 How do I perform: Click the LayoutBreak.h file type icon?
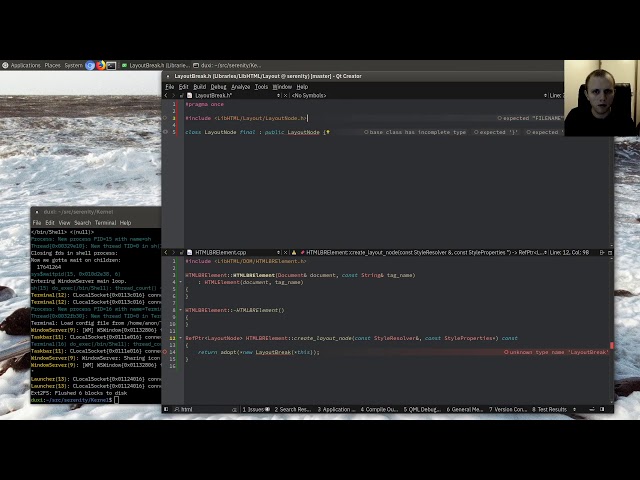click(x=189, y=96)
